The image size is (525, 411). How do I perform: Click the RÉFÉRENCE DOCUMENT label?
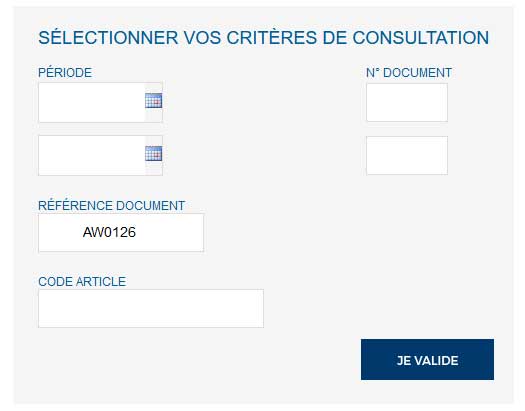111,206
